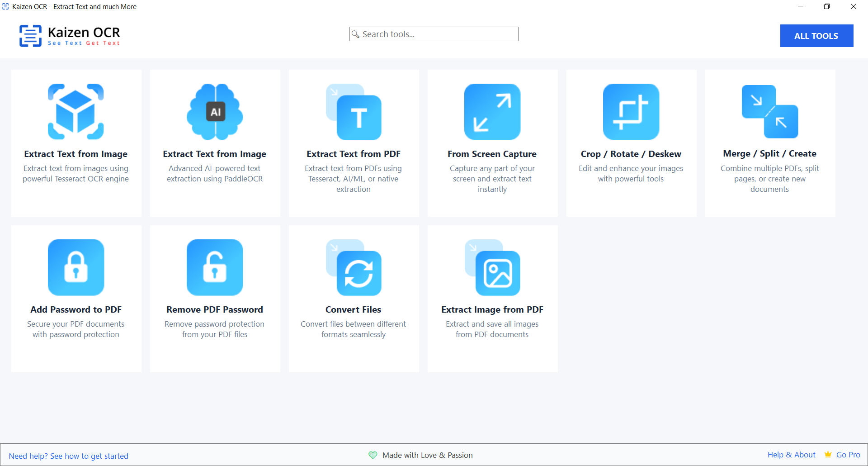The width and height of the screenshot is (868, 466).
Task: Click inside the Search tools field
Action: 434,34
